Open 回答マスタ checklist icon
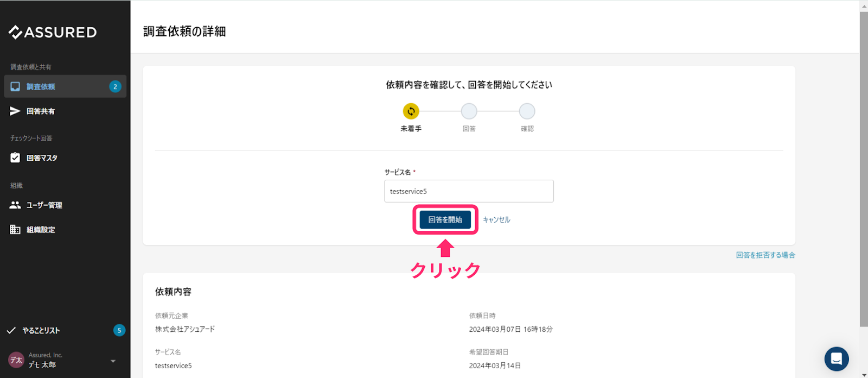 click(15, 157)
